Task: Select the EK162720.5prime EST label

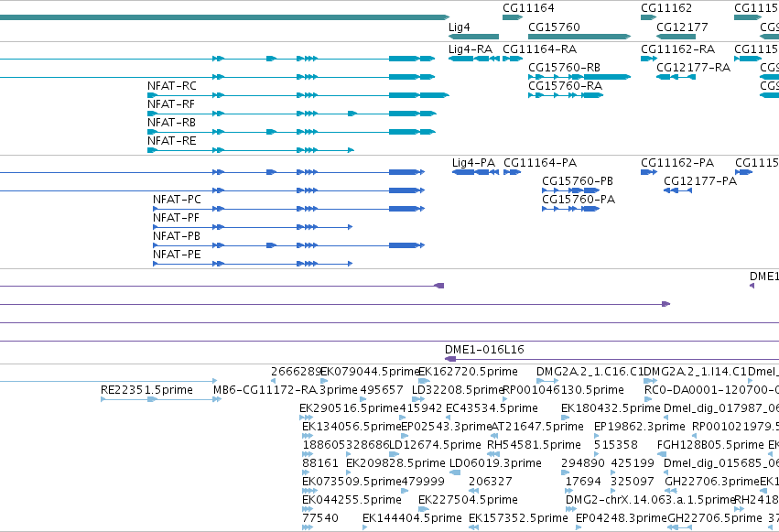Action: click(468, 372)
